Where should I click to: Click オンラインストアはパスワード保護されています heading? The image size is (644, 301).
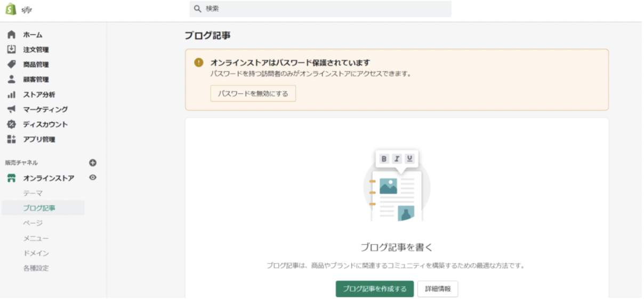pyautogui.click(x=291, y=63)
